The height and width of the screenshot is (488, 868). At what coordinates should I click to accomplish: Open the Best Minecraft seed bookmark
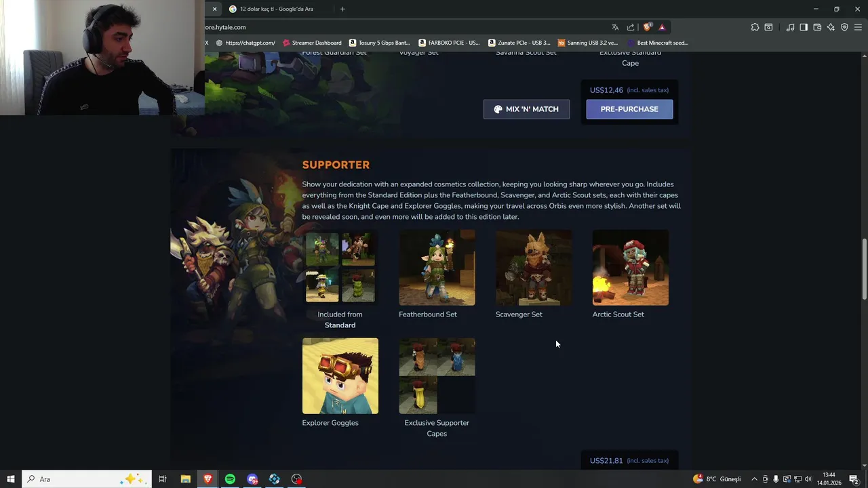[658, 43]
